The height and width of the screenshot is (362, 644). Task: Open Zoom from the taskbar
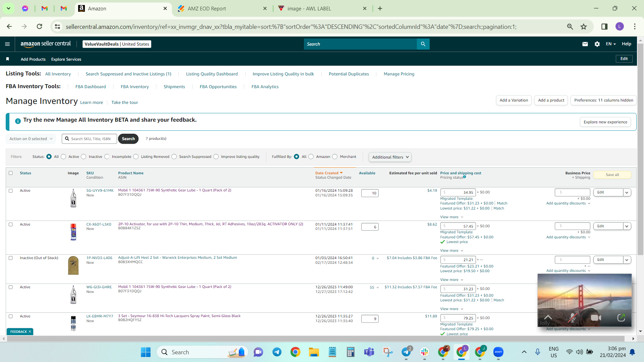498,352
